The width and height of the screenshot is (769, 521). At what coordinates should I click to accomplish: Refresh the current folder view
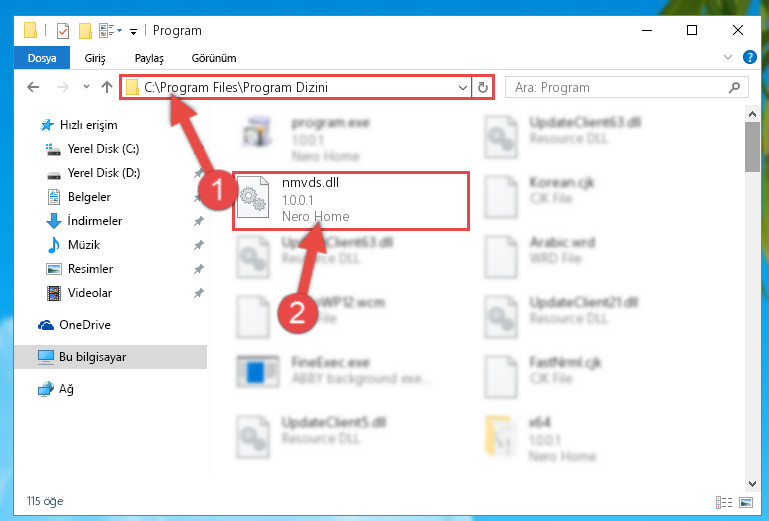[483, 88]
